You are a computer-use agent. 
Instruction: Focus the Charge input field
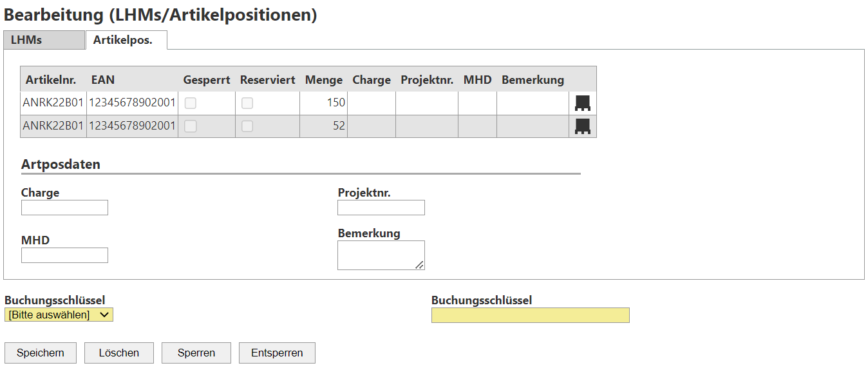(x=64, y=208)
